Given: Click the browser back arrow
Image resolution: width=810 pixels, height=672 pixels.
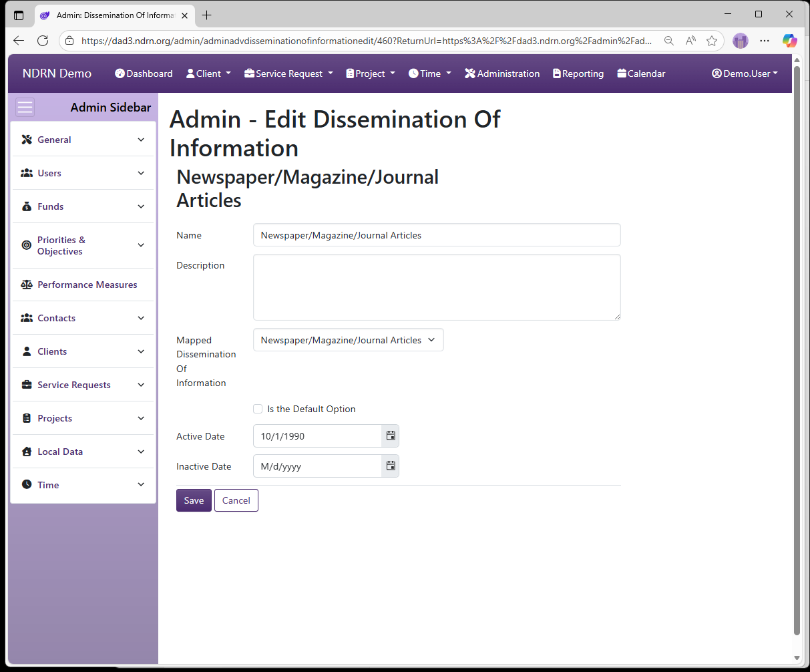Looking at the screenshot, I should coord(19,41).
